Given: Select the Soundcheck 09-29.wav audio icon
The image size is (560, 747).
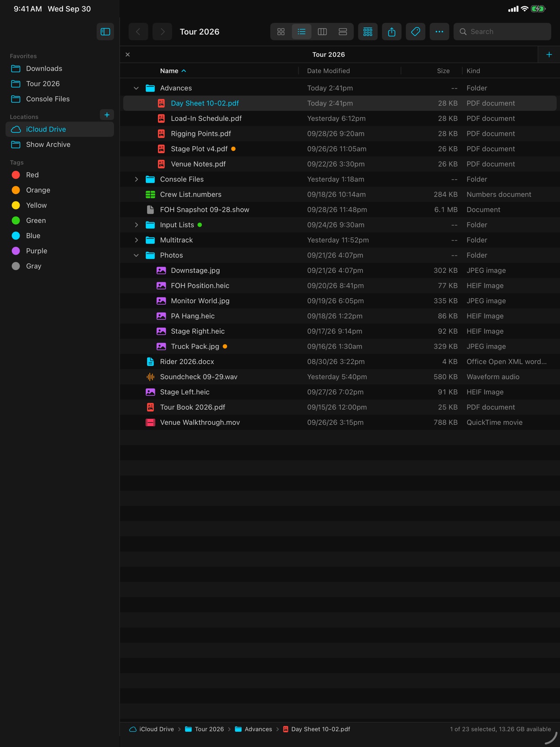Looking at the screenshot, I should pos(150,377).
